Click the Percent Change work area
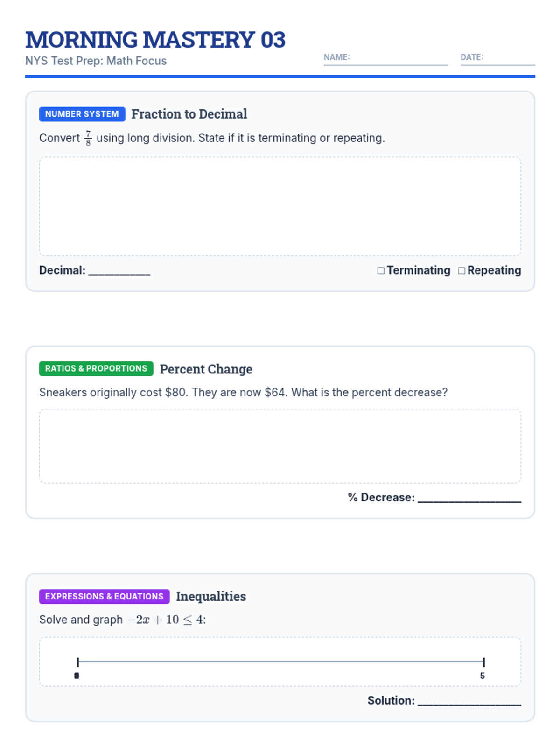560x747 pixels. pyautogui.click(x=280, y=446)
